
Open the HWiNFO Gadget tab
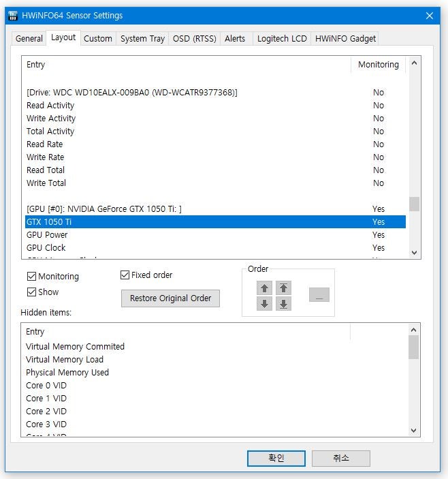click(x=345, y=38)
